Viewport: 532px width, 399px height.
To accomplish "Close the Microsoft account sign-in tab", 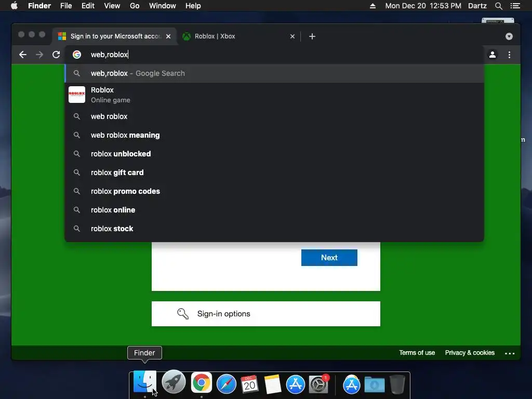I will [168, 36].
